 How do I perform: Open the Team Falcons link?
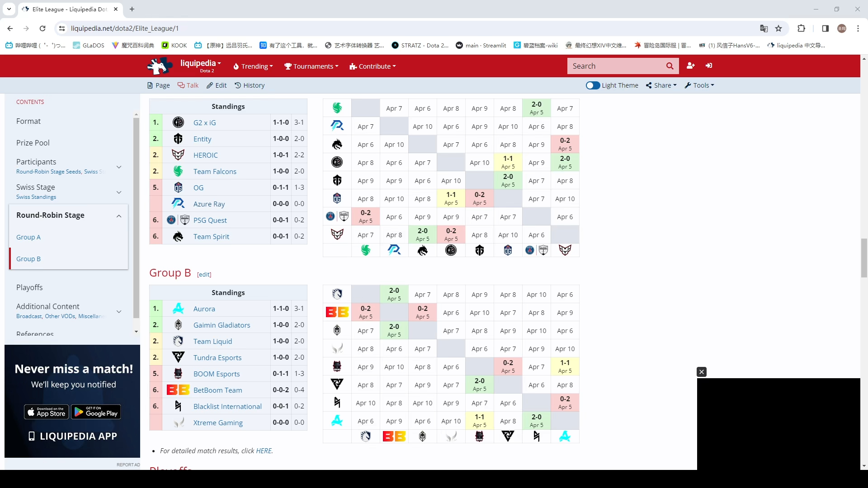(215, 172)
